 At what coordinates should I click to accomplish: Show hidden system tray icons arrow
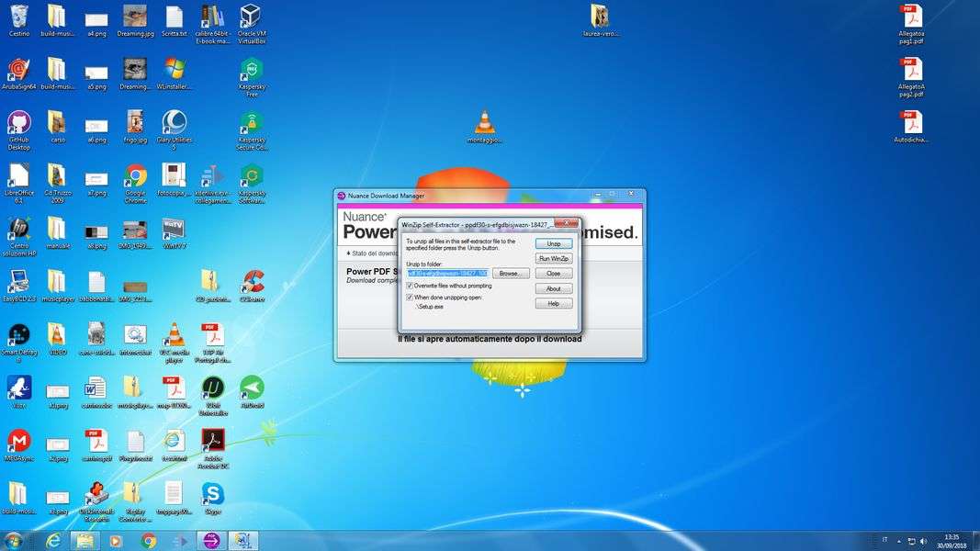(x=899, y=541)
